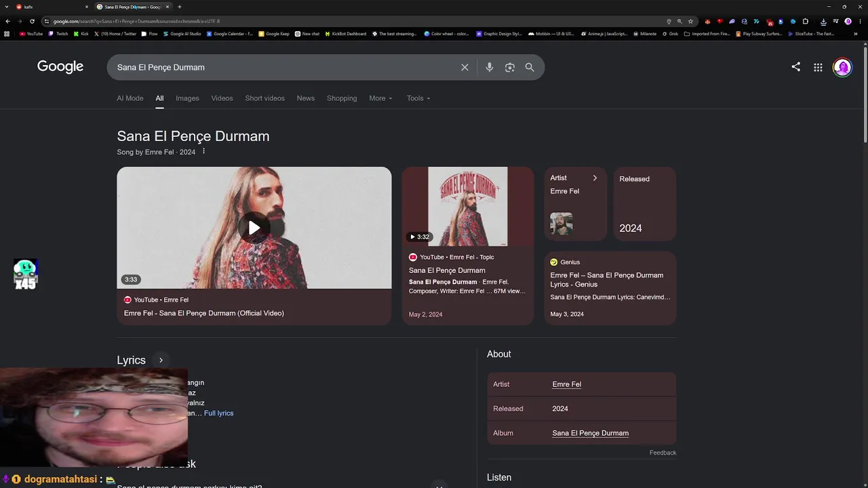Start voice search with the microphone icon
The height and width of the screenshot is (488, 868).
click(490, 68)
